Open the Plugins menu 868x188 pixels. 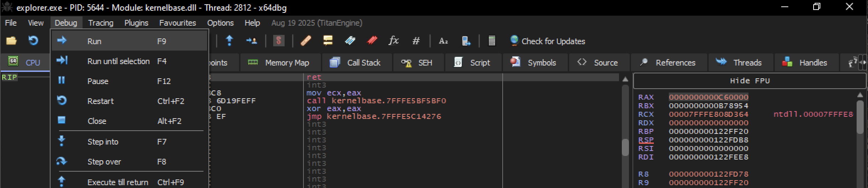[x=136, y=23]
